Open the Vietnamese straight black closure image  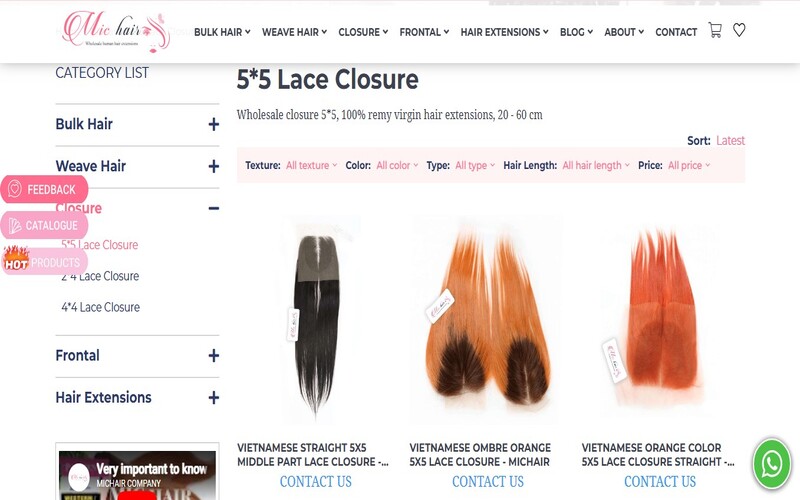(x=316, y=321)
